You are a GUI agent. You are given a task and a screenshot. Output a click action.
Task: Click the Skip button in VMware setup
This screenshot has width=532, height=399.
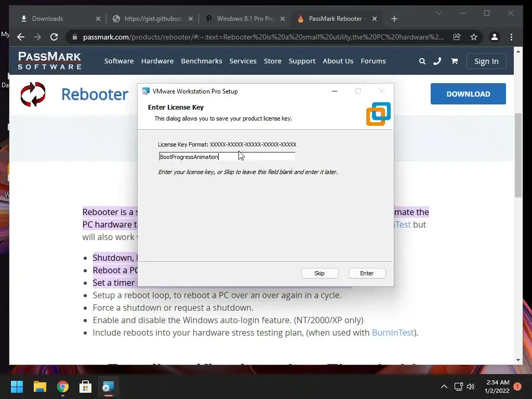point(320,273)
